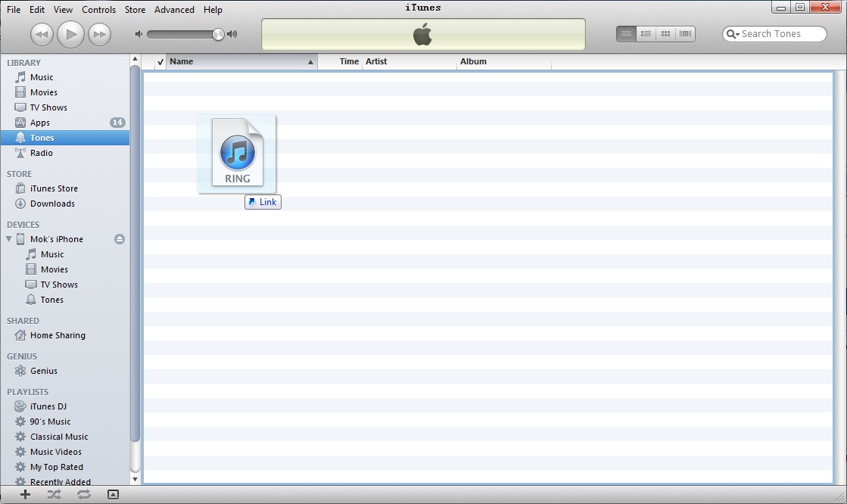847x504 pixels.
Task: Select Music under Mok's iPhone
Action: pyautogui.click(x=65, y=254)
